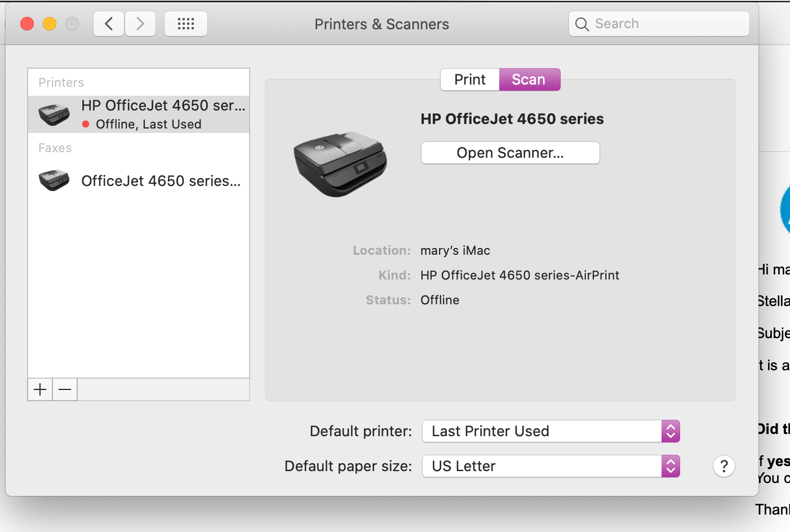Go forward with the right chevron button

coord(140,24)
